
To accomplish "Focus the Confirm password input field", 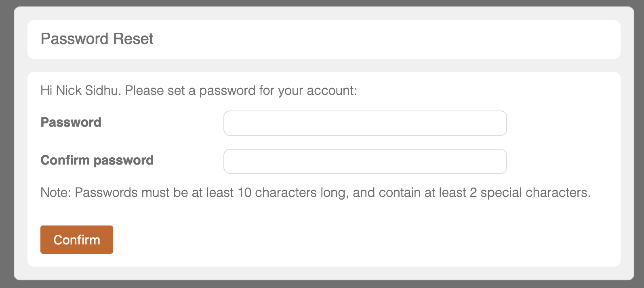I will click(x=365, y=161).
